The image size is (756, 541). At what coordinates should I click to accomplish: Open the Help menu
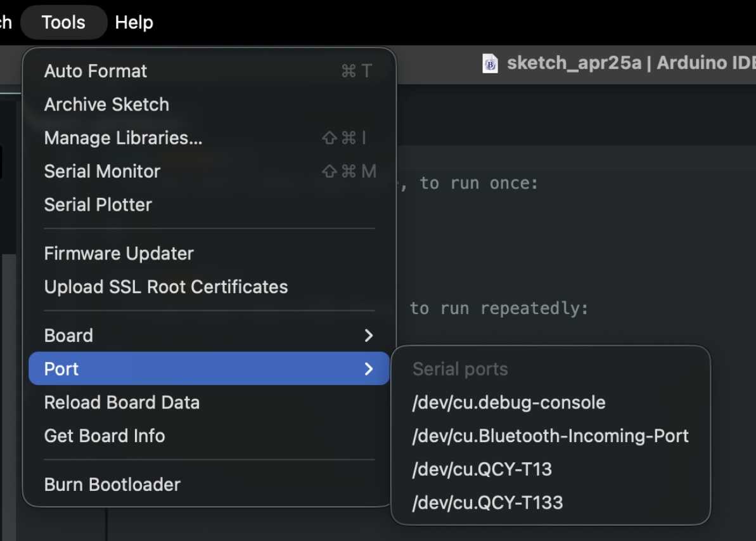point(134,22)
